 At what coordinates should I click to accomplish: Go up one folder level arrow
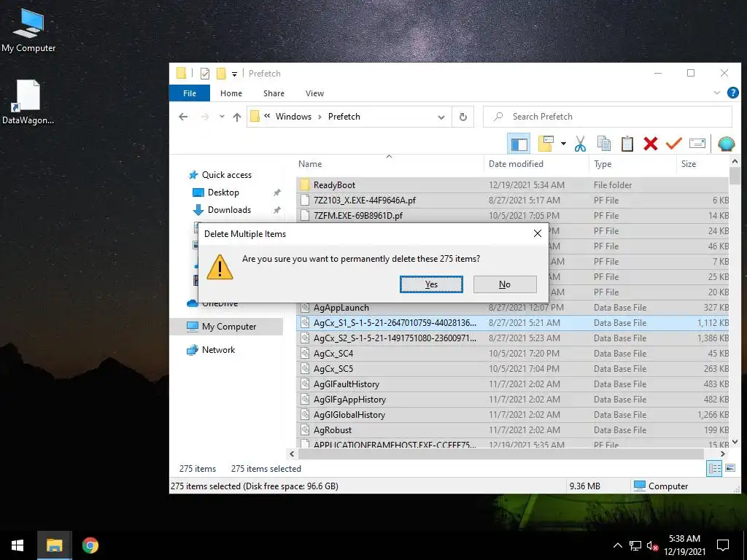pyautogui.click(x=237, y=117)
